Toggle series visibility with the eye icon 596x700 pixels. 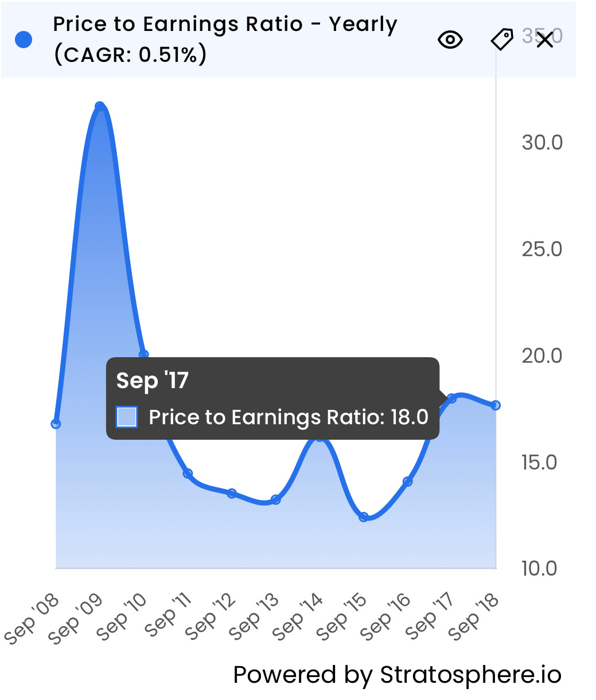(450, 40)
